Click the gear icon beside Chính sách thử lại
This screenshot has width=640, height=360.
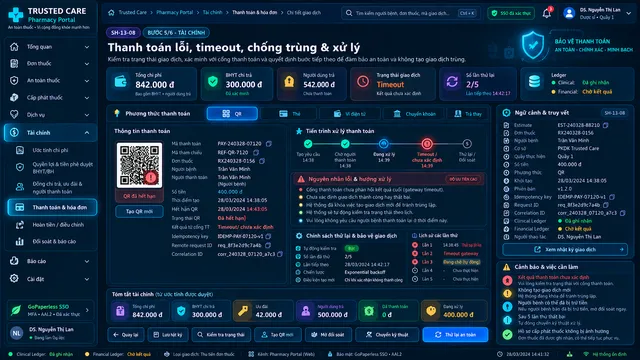[299, 236]
